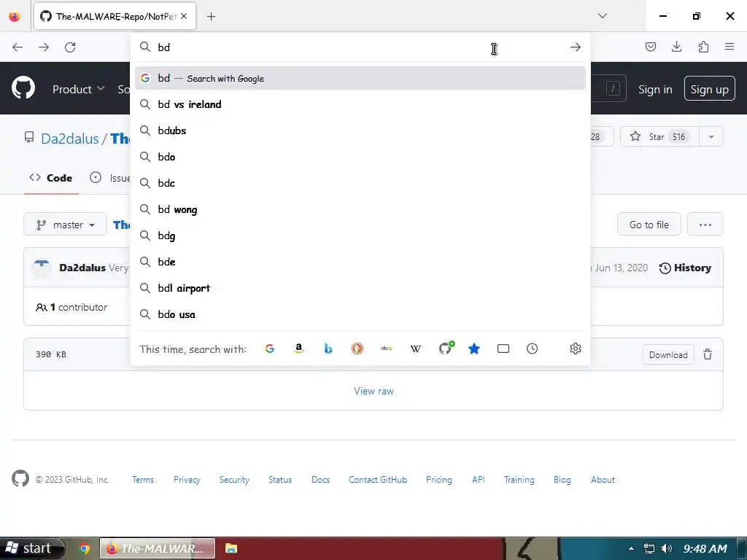
Task: Click the volume speaker tray icon
Action: [667, 548]
